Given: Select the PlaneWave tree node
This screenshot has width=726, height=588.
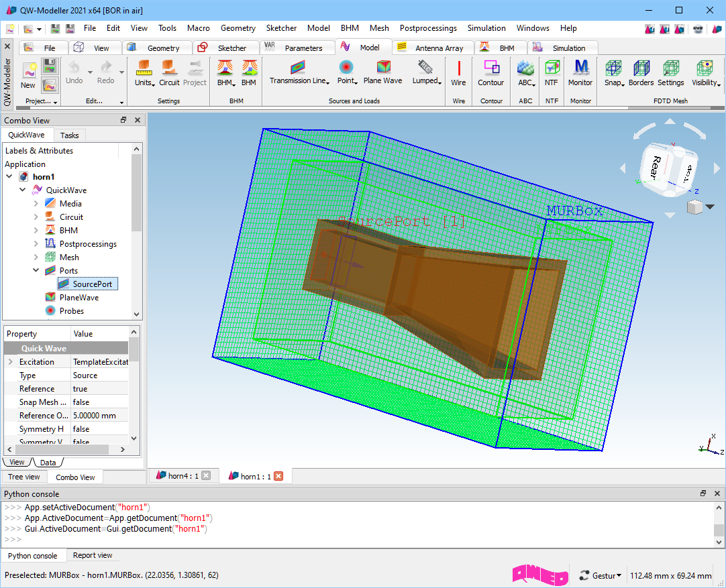Looking at the screenshot, I should click(79, 298).
